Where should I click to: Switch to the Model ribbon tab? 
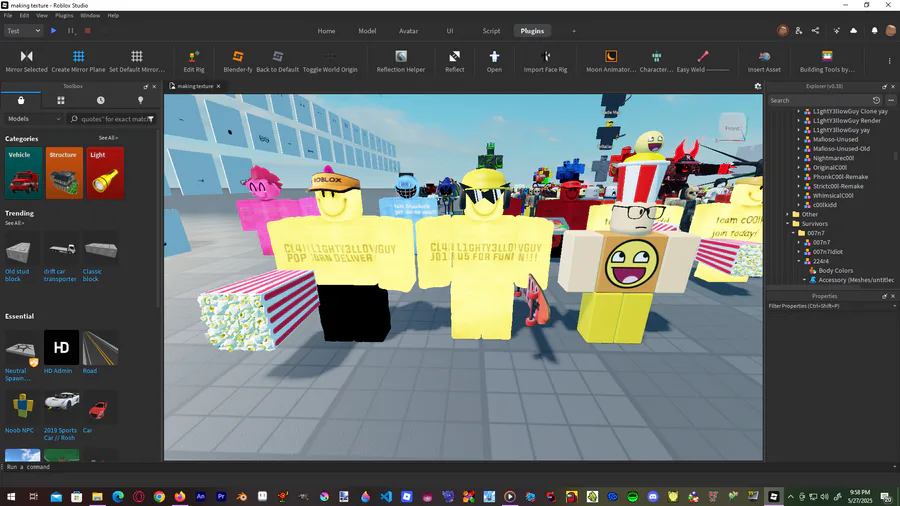pyautogui.click(x=367, y=31)
